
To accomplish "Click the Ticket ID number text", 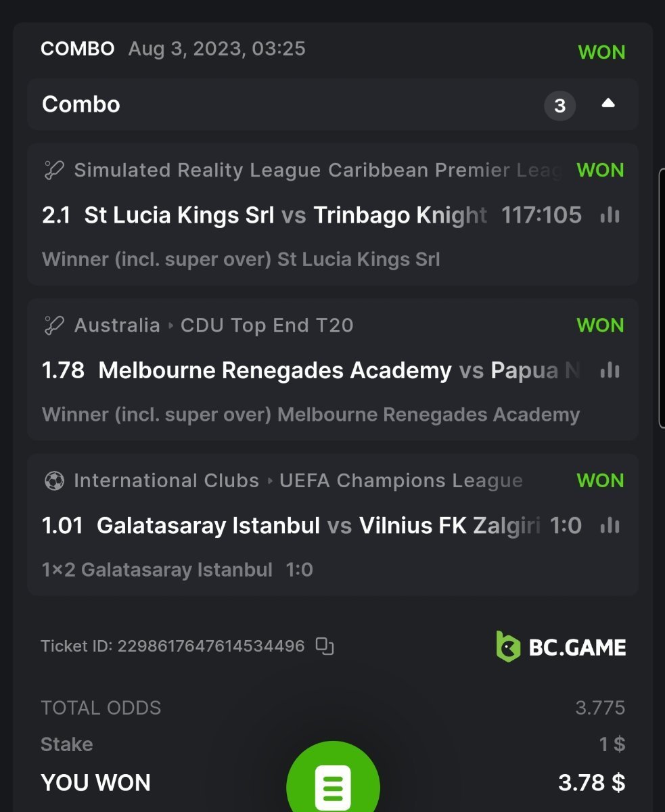I will click(211, 646).
